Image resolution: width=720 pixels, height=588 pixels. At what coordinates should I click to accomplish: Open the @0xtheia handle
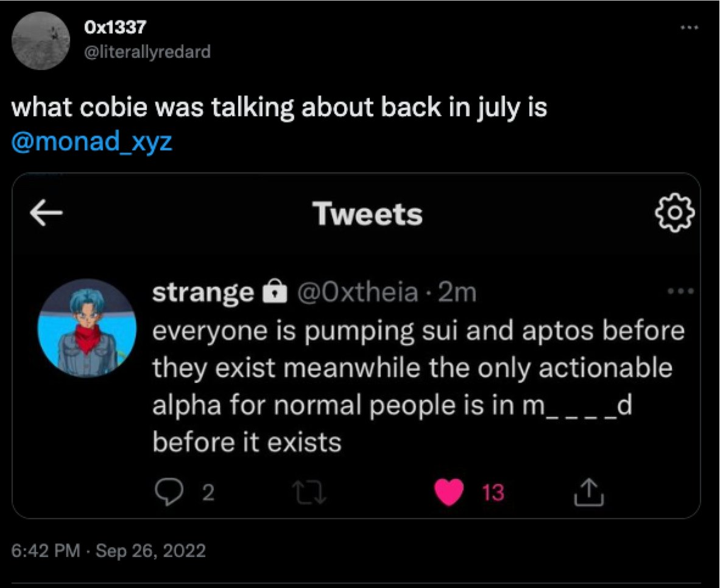click(358, 293)
